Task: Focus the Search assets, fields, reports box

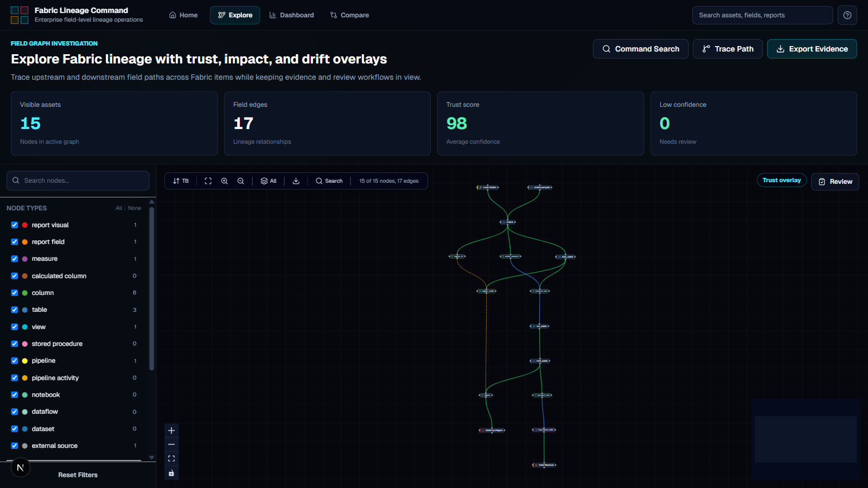Action: click(763, 15)
